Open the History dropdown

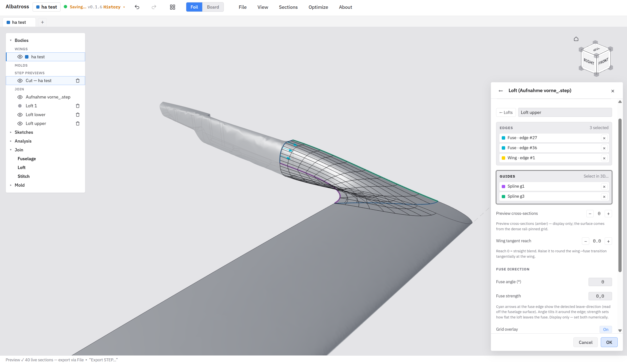tap(114, 7)
